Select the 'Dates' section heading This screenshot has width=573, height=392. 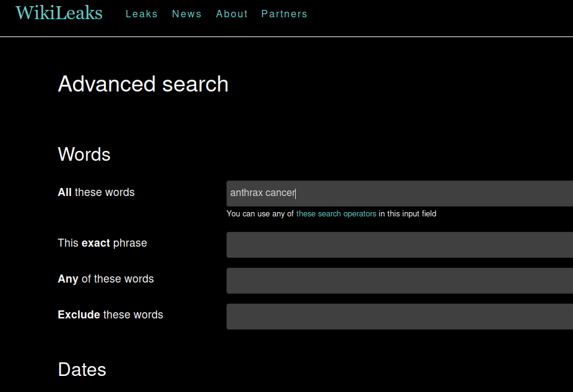(x=82, y=369)
